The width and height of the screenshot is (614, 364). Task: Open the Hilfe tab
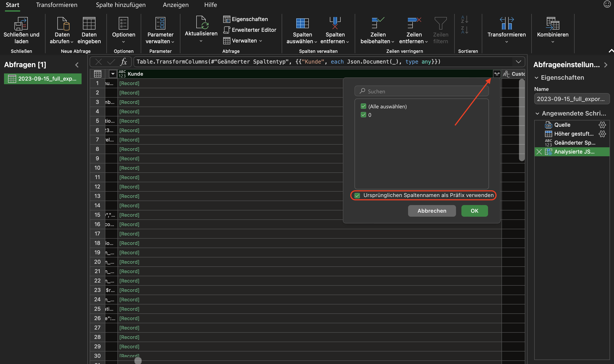pos(210,5)
